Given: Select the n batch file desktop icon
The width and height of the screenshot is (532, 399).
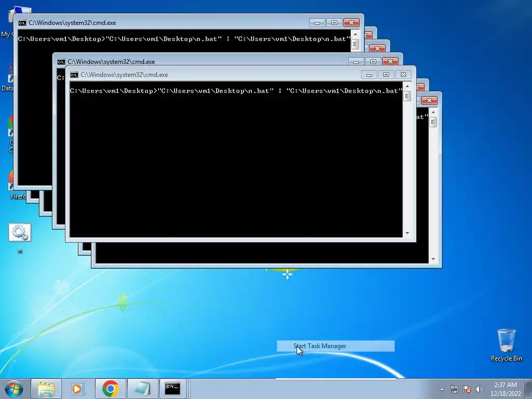Looking at the screenshot, I should coord(20,238).
